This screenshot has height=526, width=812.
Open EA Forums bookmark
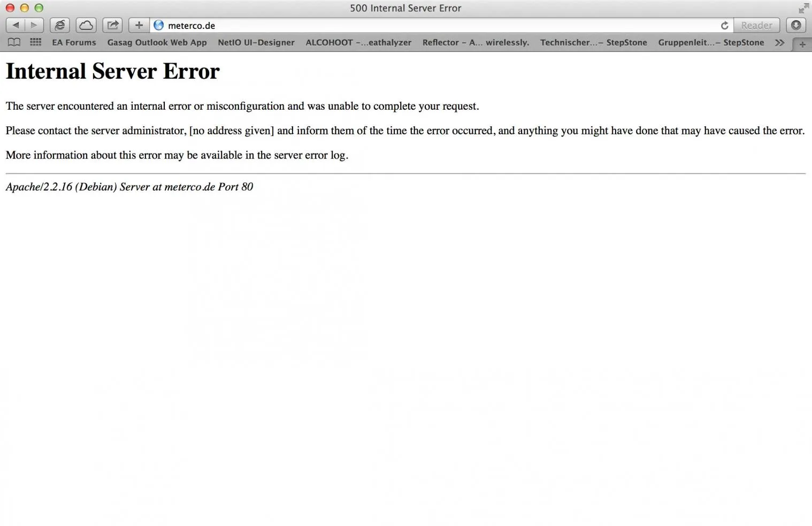(74, 42)
